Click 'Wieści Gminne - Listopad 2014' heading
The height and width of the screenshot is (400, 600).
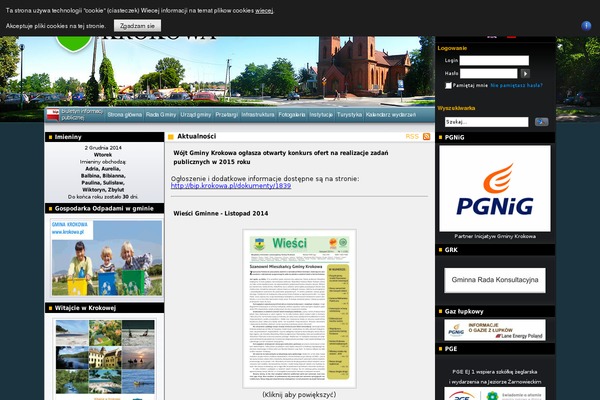tap(221, 214)
